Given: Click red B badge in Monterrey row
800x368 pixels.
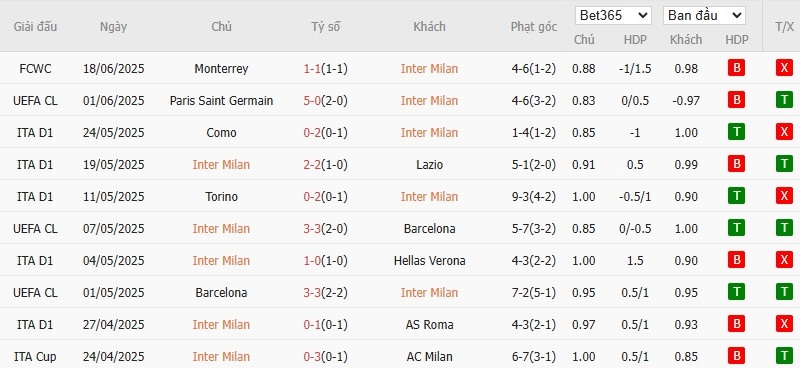Looking at the screenshot, I should [x=736, y=68].
